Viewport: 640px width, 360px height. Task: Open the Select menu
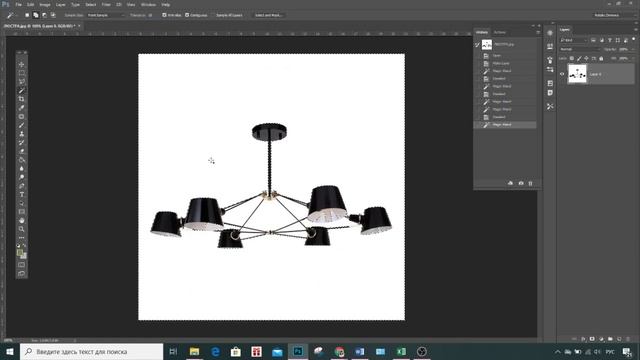(x=91, y=4)
